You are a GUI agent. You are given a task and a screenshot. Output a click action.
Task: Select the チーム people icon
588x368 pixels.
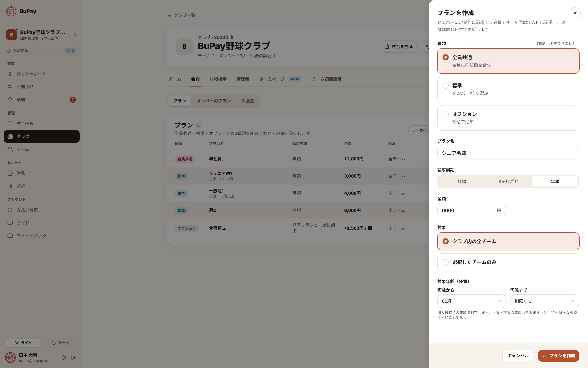(x=10, y=149)
